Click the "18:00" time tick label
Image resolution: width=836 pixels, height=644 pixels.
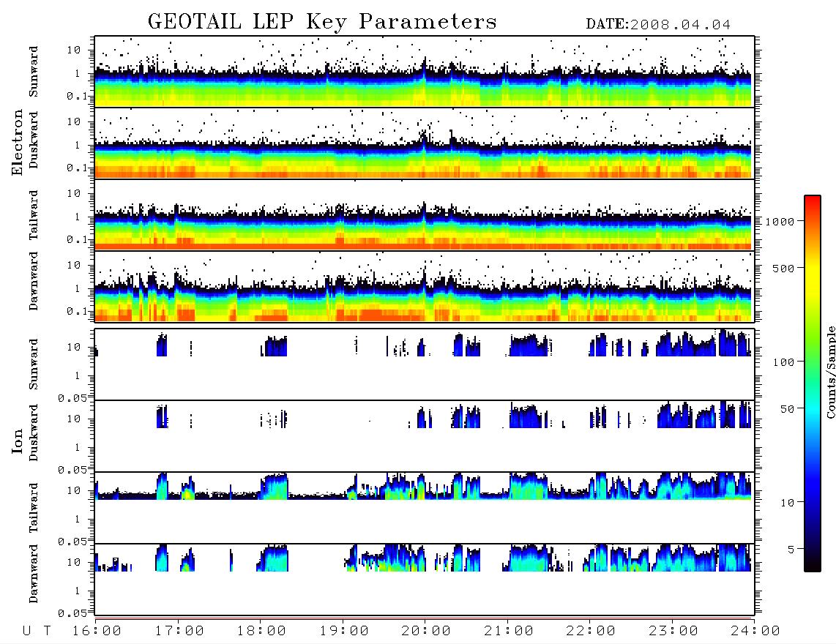(262, 632)
